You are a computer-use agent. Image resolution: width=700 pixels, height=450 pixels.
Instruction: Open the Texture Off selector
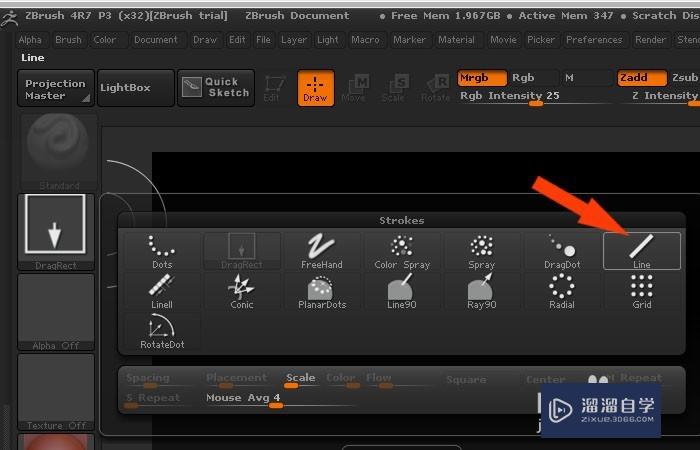point(56,392)
